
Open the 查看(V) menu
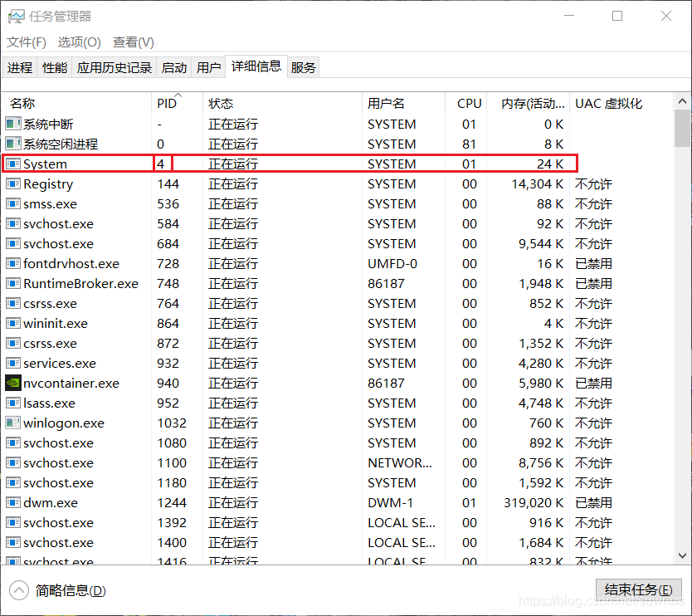134,42
